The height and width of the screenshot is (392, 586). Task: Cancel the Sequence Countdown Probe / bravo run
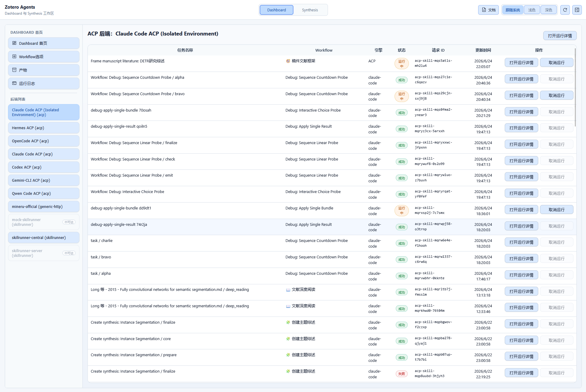(556, 95)
